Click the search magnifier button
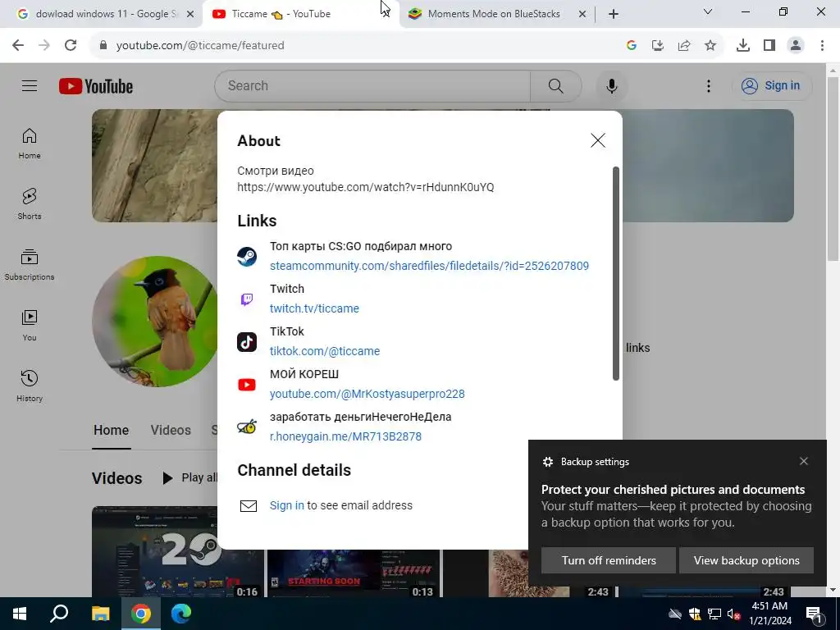 555,85
